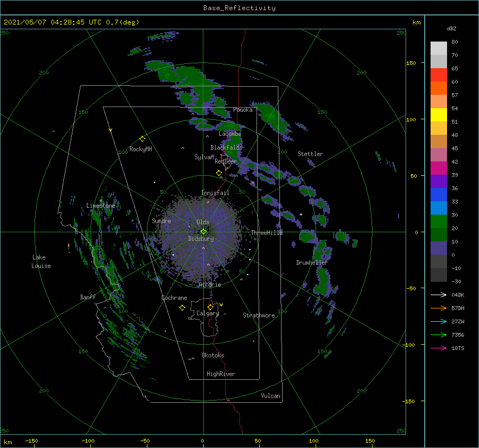Click the Drumheller town label

312,263
